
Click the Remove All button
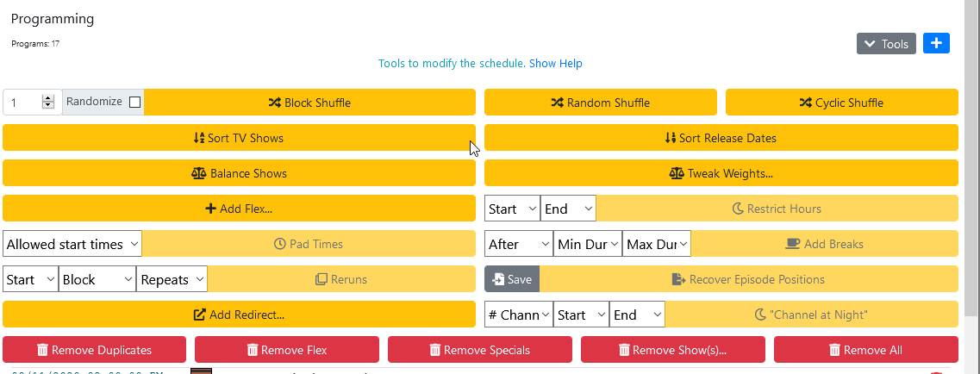[x=865, y=350]
